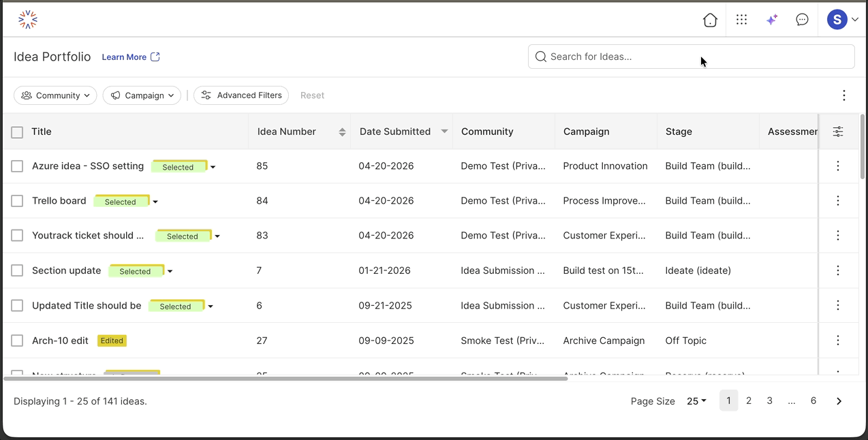The height and width of the screenshot is (440, 868).
Task: Open row actions for Youtrack ticket row
Action: click(838, 235)
